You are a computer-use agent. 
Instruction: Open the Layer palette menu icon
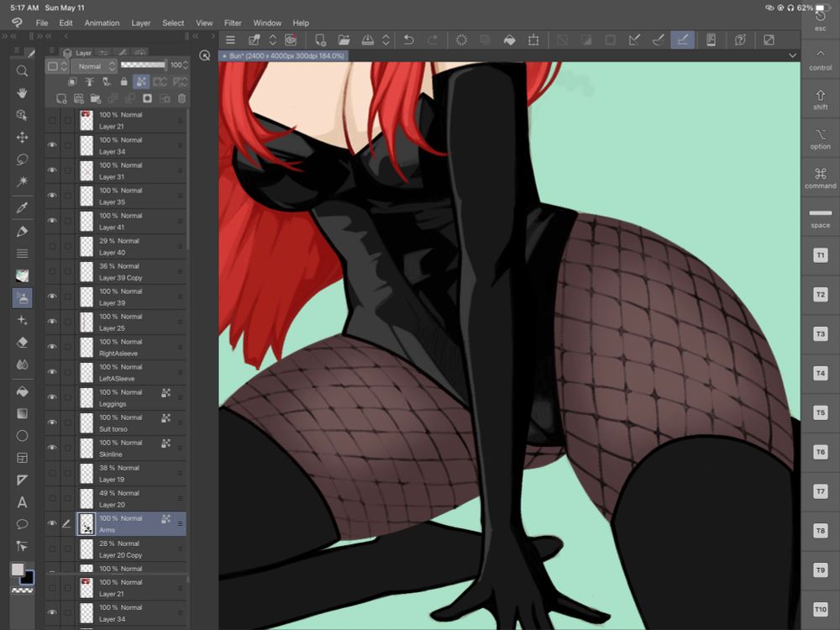51,51
